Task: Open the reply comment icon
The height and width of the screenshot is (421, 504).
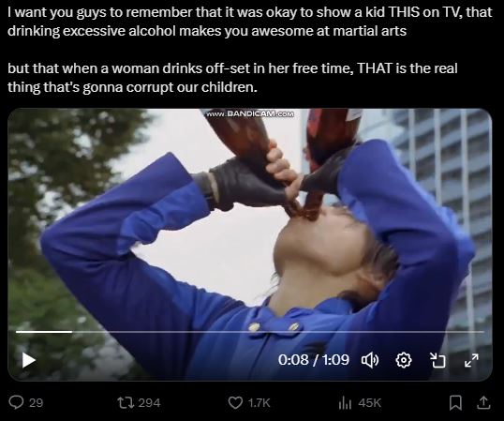Action: pyautogui.click(x=16, y=402)
